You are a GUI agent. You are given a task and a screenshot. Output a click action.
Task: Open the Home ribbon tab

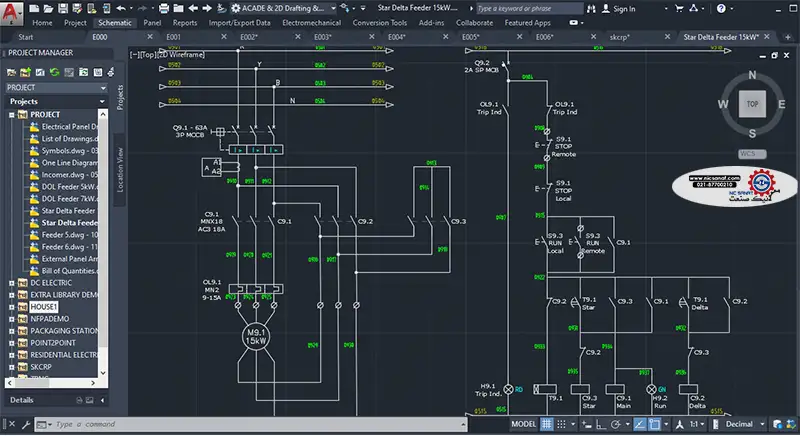point(42,22)
